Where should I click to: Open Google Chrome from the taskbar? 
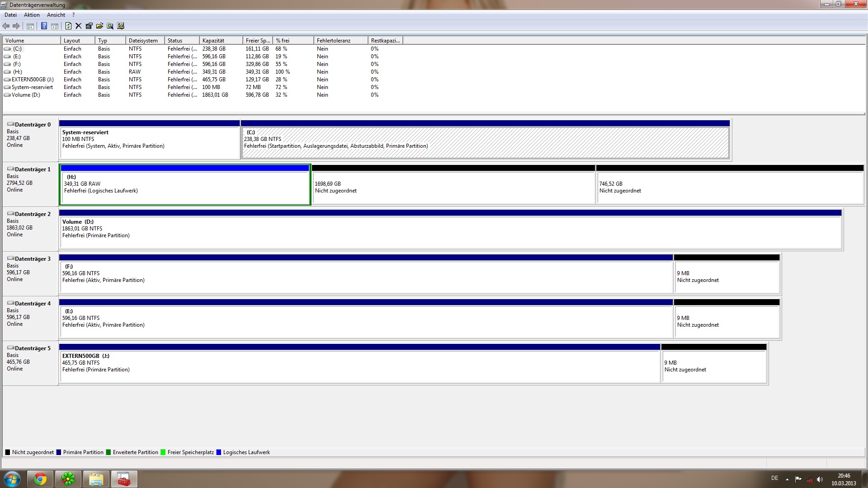click(x=40, y=479)
